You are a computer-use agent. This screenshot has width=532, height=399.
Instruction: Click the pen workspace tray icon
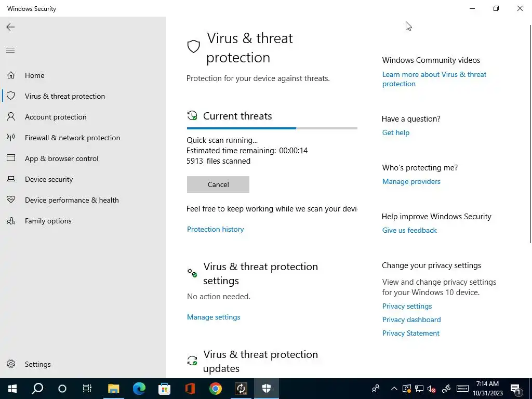pyautogui.click(x=446, y=389)
